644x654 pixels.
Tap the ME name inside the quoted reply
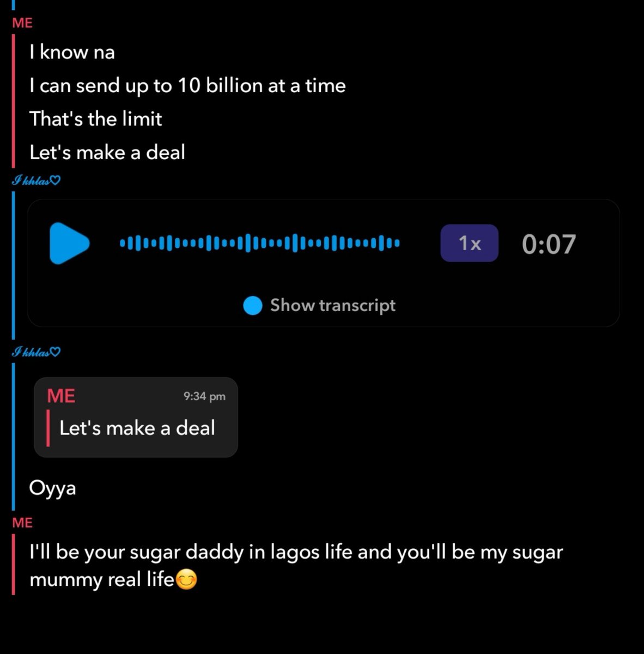pos(61,396)
